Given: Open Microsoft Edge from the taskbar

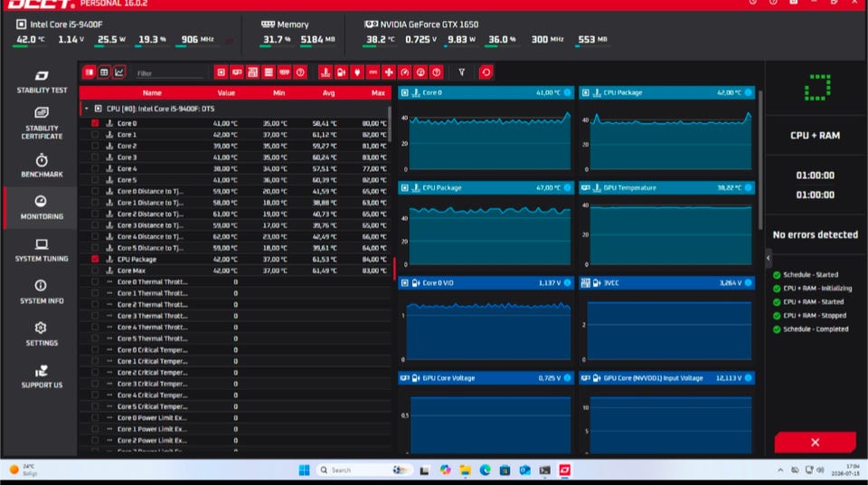Looking at the screenshot, I should click(x=485, y=470).
